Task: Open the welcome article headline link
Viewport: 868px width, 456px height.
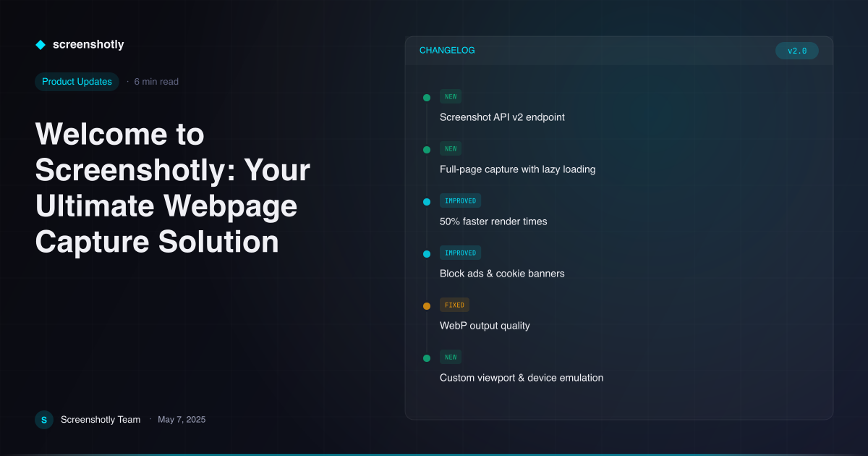Action: (172, 188)
